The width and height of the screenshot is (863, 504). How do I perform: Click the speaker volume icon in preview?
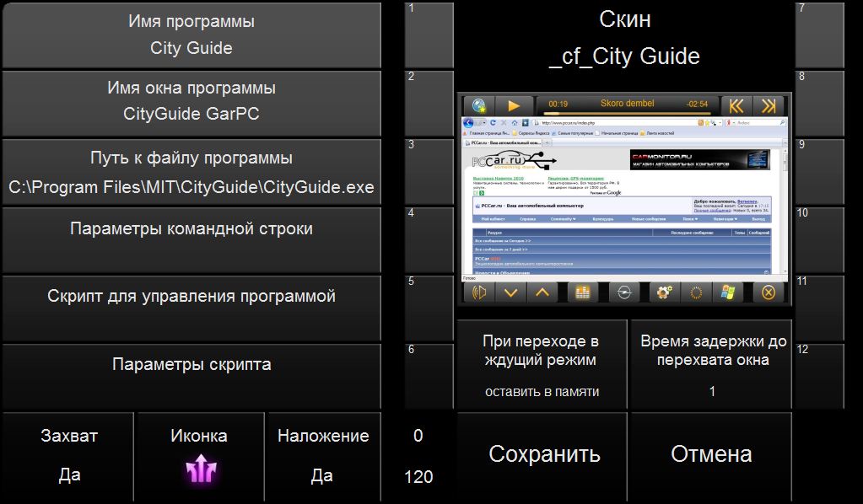(480, 292)
